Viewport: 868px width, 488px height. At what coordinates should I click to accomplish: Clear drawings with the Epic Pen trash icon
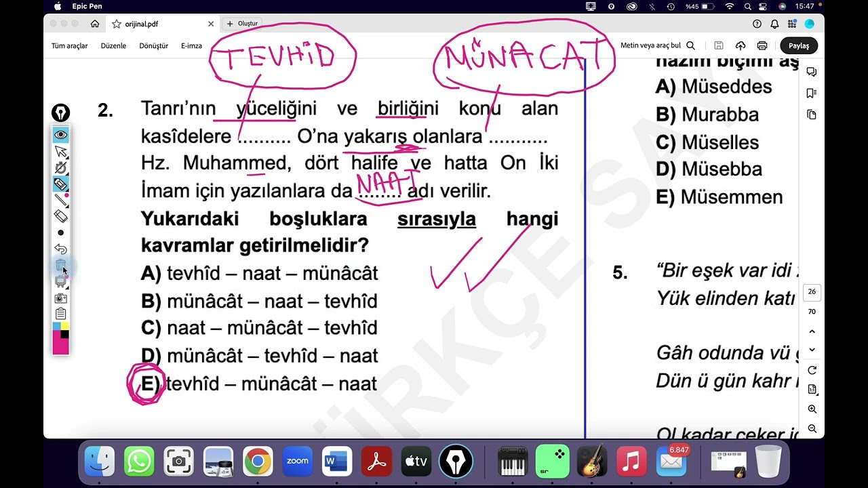click(x=61, y=265)
